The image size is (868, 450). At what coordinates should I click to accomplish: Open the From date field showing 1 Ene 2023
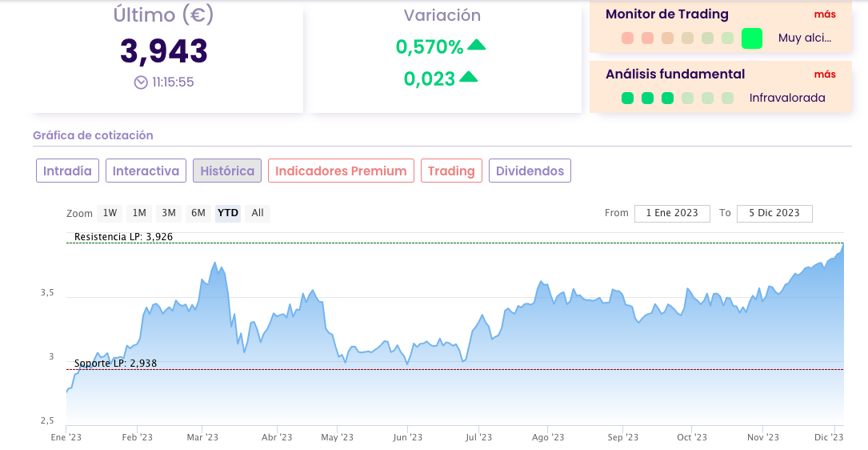672,213
